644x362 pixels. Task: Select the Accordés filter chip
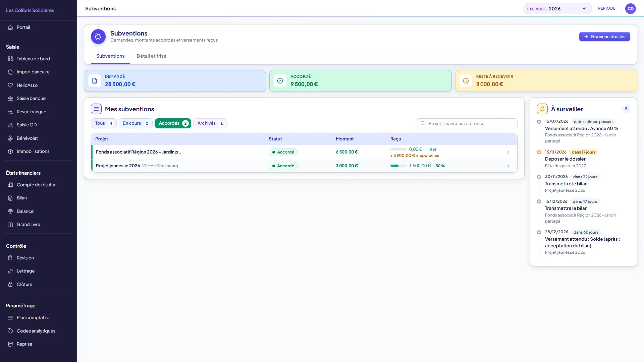(x=173, y=123)
